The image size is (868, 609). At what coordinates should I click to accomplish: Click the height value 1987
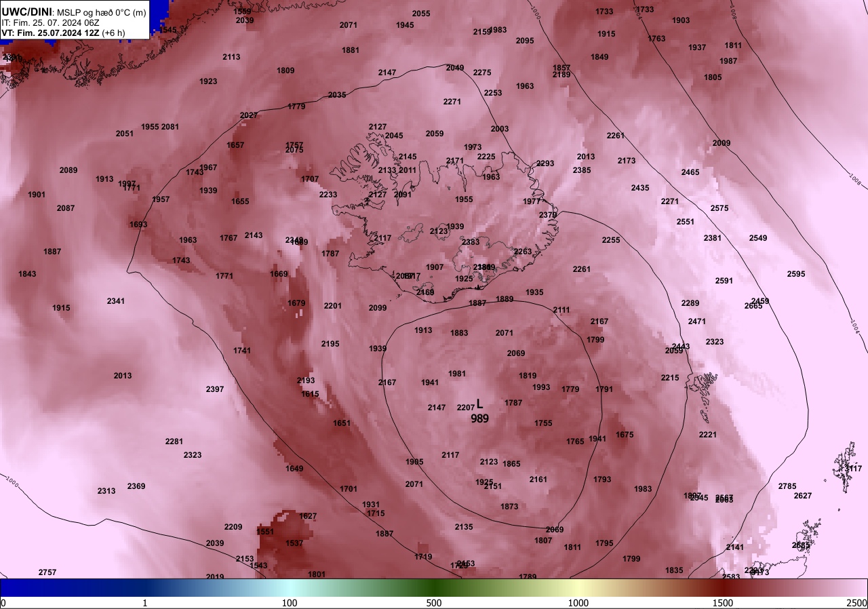(x=728, y=61)
